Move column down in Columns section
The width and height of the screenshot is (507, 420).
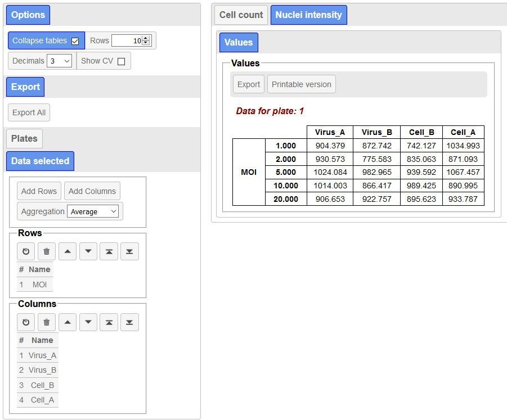pos(88,322)
